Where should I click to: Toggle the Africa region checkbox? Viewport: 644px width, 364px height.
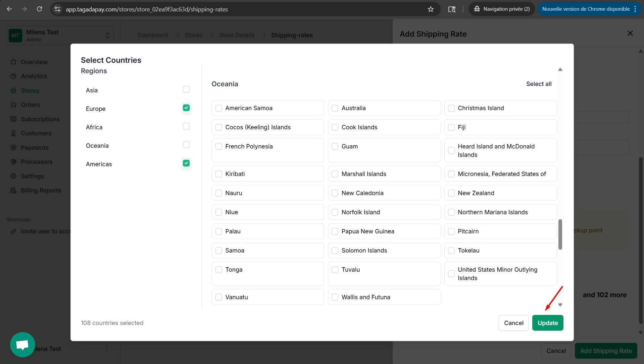186,126
